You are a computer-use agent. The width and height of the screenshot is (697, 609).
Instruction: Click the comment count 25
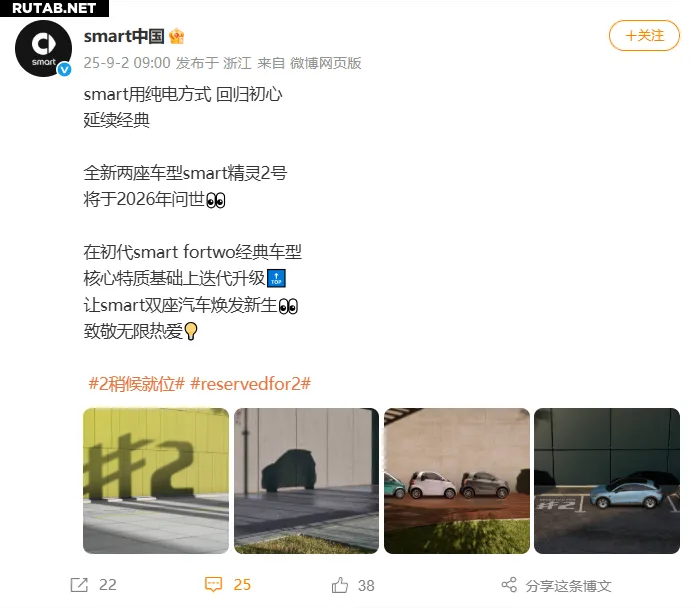pyautogui.click(x=242, y=585)
